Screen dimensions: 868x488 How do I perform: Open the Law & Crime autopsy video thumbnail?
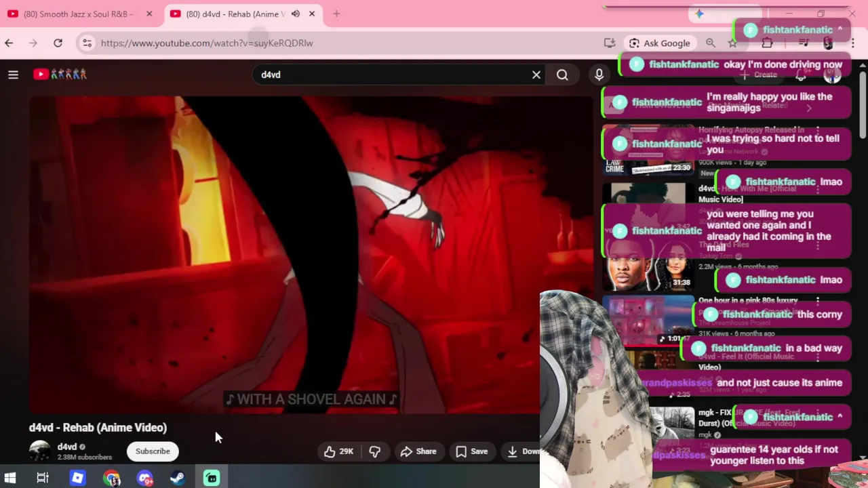pos(648,149)
